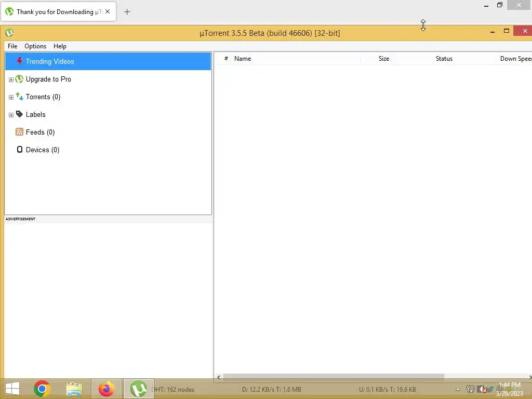The width and height of the screenshot is (532, 399).
Task: Select Torrents (0) in sidebar
Action: pos(43,97)
